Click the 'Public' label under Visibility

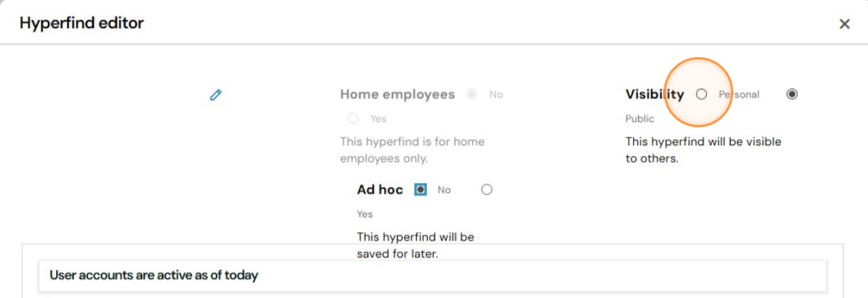click(640, 118)
